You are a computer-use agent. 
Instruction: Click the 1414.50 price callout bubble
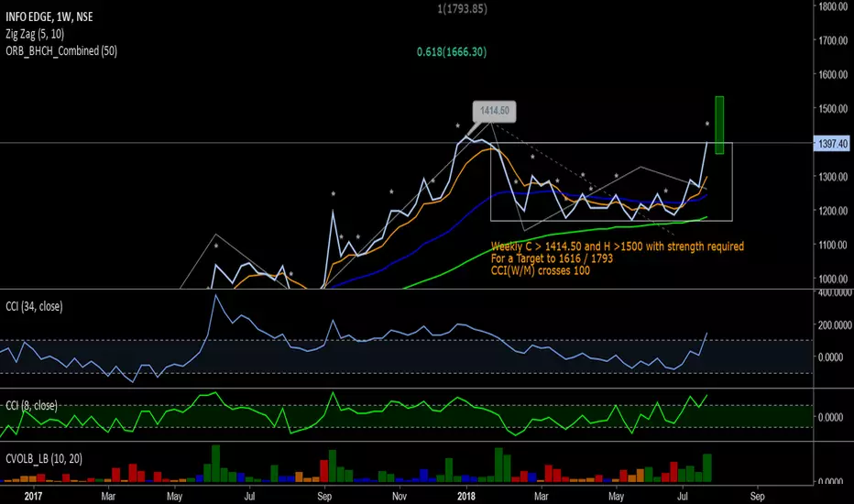click(494, 111)
